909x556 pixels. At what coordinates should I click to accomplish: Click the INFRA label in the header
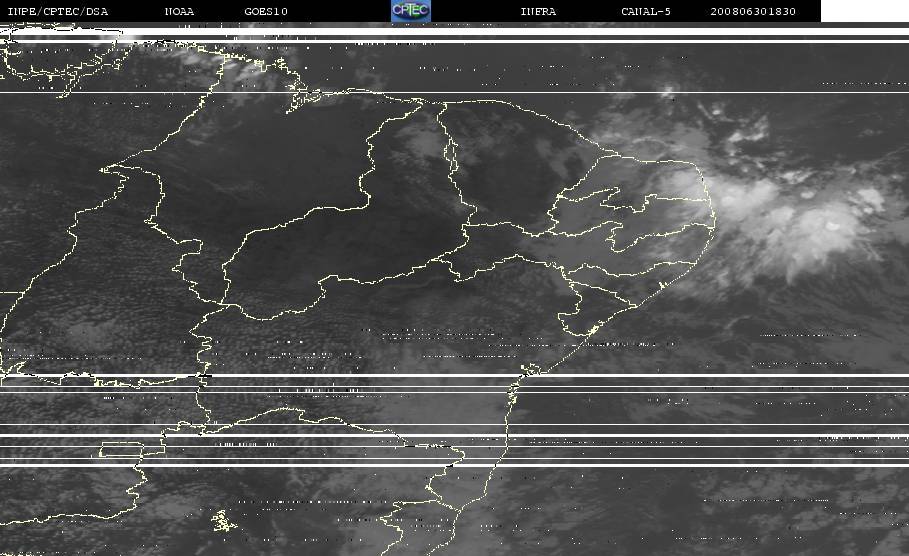(x=538, y=11)
